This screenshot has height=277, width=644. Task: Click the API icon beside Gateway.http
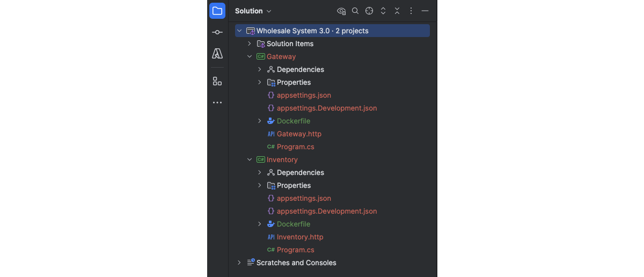click(x=271, y=134)
